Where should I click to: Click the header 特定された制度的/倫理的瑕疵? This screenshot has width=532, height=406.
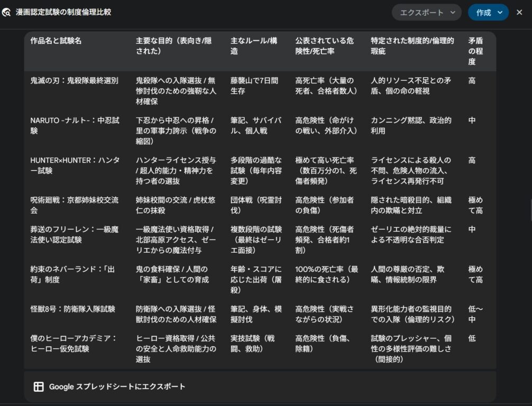pyautogui.click(x=412, y=46)
